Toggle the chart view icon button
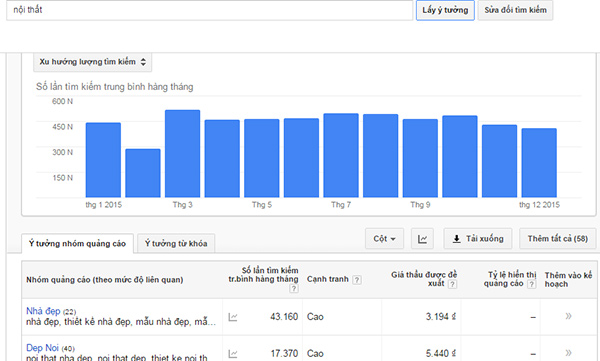600x361 pixels. click(x=422, y=239)
